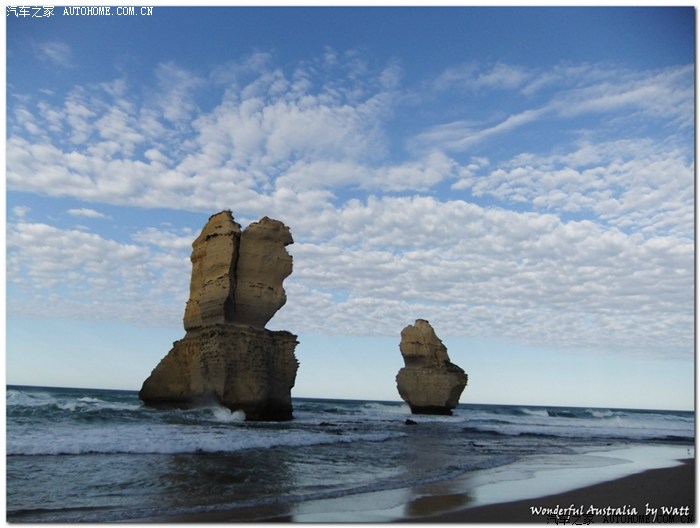Click the smaller right rock stack
Image resolution: width=700 pixels, height=528 pixels.
(430, 370)
